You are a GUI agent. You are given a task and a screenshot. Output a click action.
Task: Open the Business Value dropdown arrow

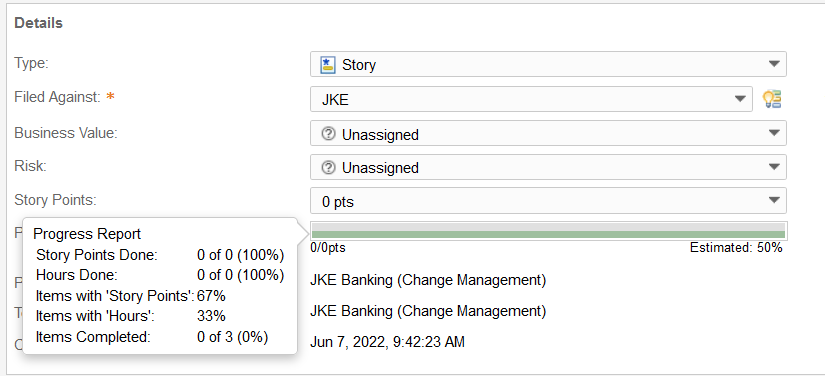click(x=773, y=133)
